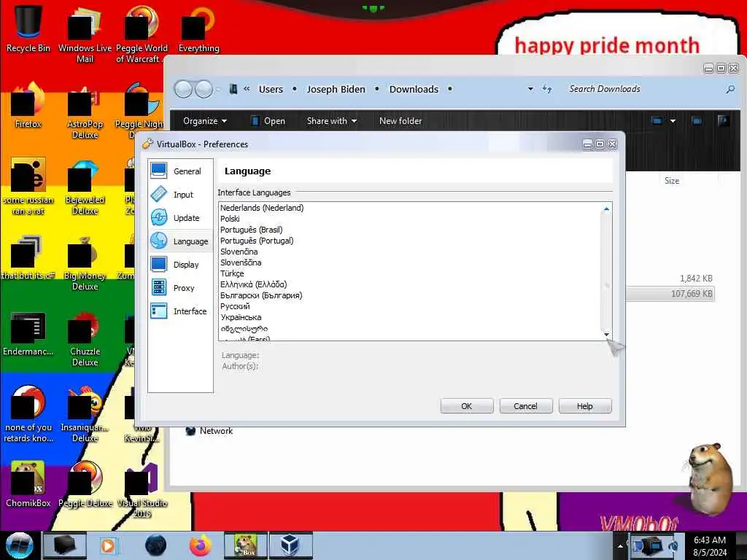Viewport: 747px width, 560px height.
Task: Click Size column header in Explorer
Action: [x=672, y=181]
